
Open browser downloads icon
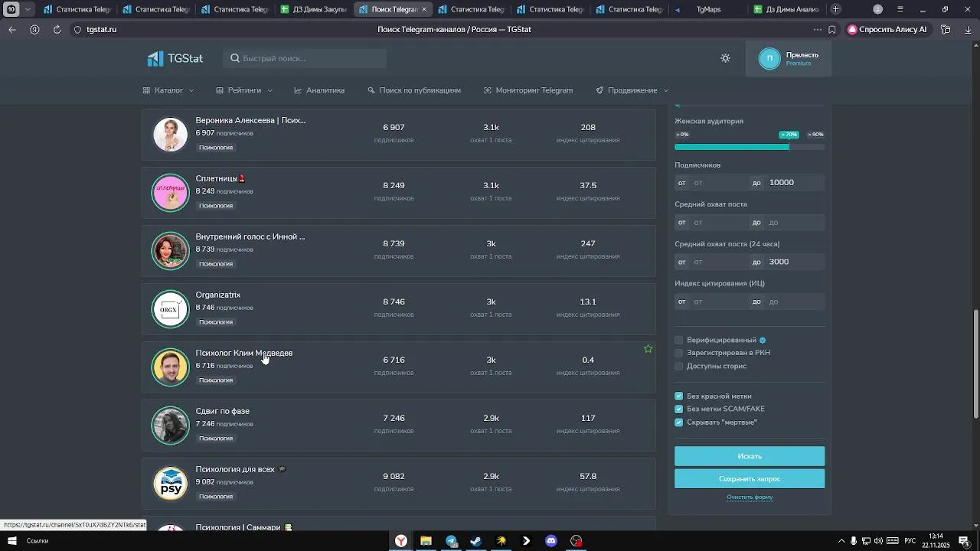[968, 30]
